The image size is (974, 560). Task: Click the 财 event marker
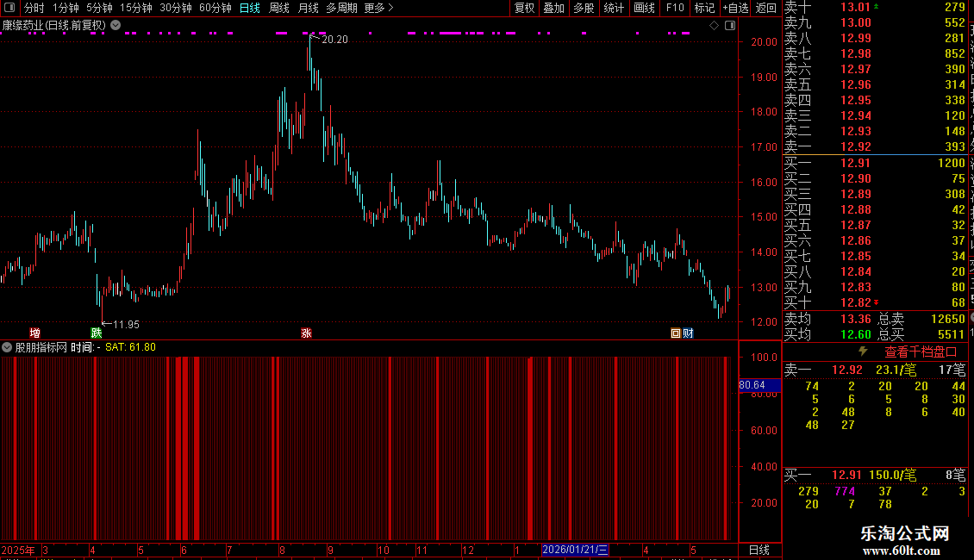tap(688, 333)
